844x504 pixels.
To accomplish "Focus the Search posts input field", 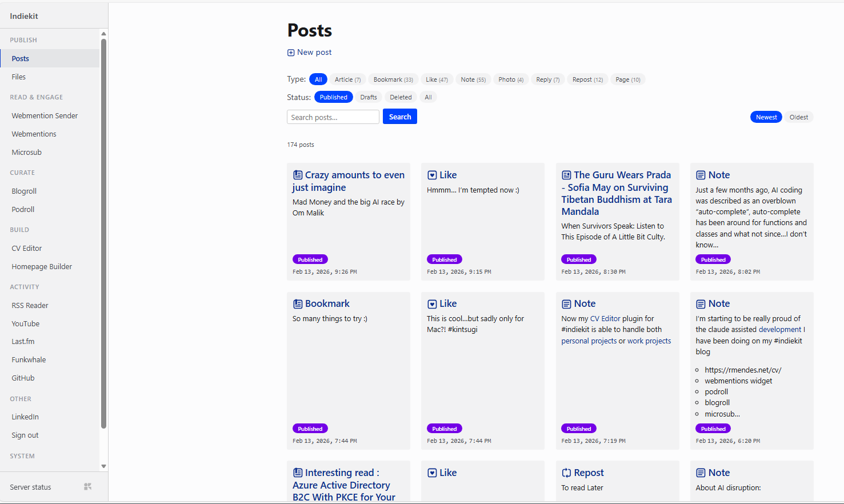I will tap(333, 117).
